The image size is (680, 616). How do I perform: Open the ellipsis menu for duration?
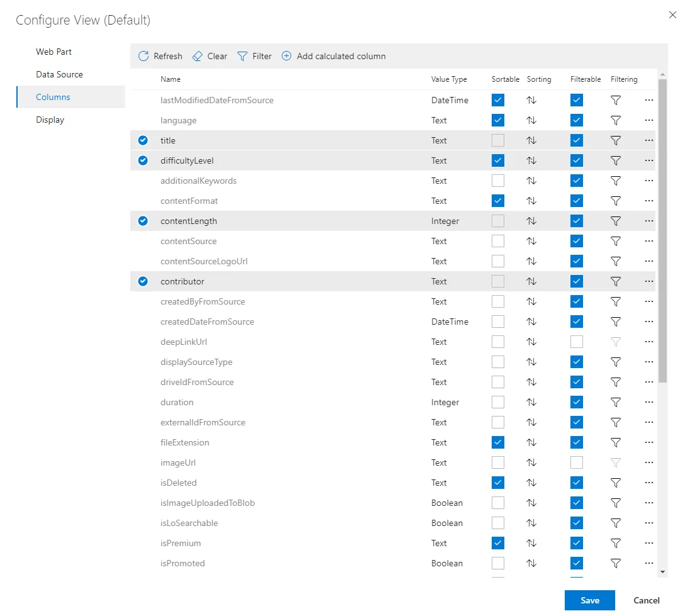[649, 402]
